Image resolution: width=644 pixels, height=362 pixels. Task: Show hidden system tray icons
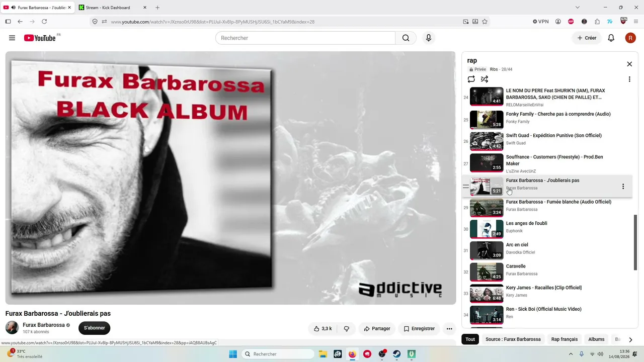571,354
